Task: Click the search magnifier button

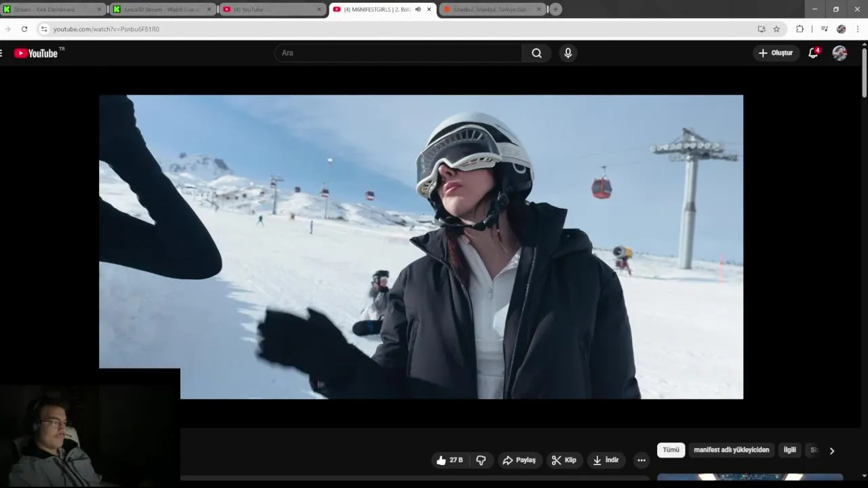Action: pyautogui.click(x=536, y=53)
